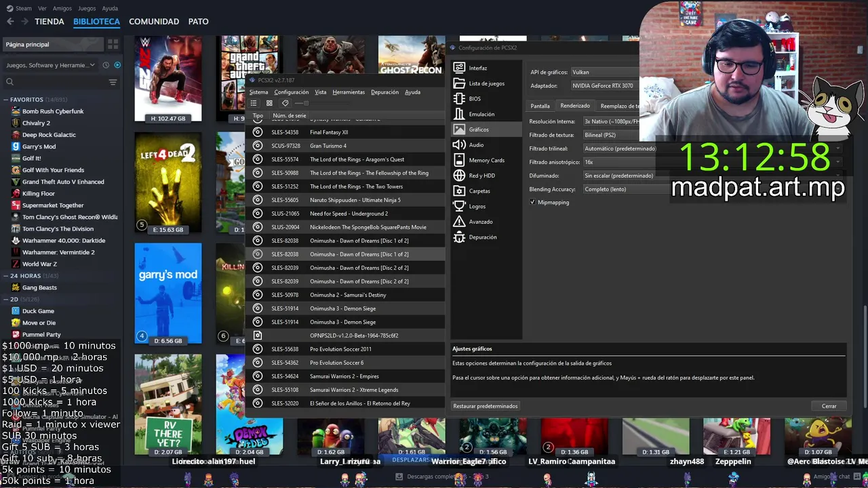Open the Interfaz settings section in PCSX2
The height and width of the screenshot is (488, 868).
click(x=486, y=68)
